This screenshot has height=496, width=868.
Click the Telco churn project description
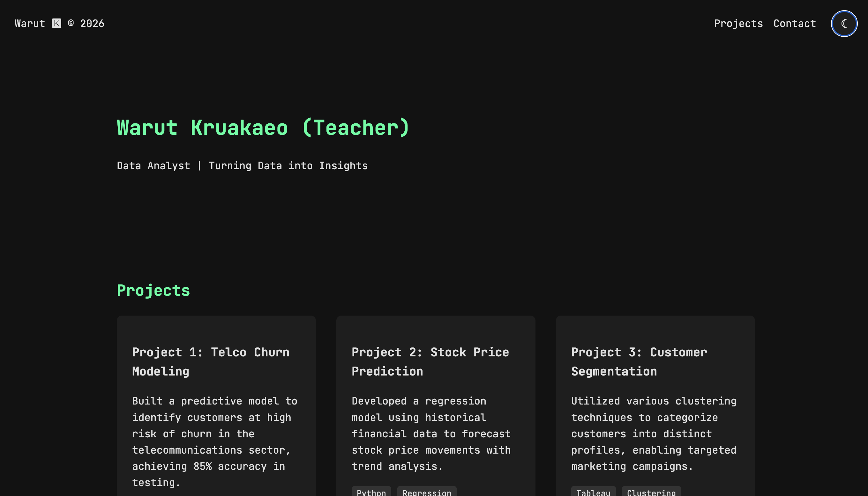point(214,441)
